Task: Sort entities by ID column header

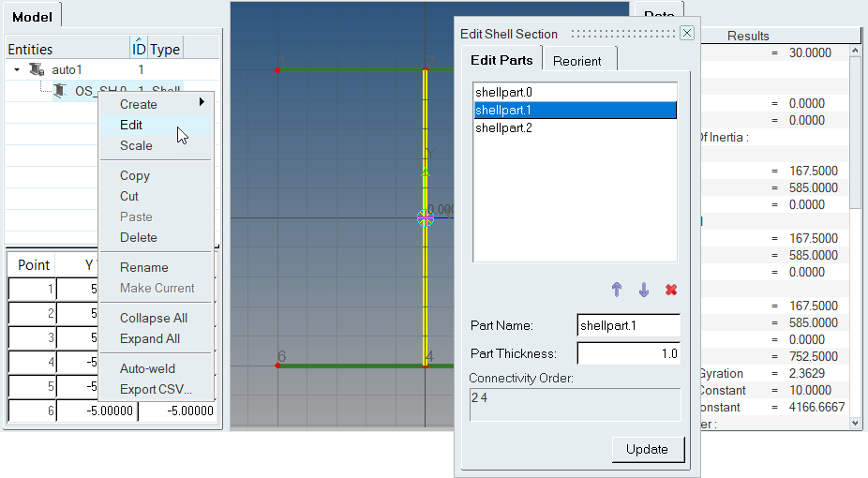Action: 139,49
